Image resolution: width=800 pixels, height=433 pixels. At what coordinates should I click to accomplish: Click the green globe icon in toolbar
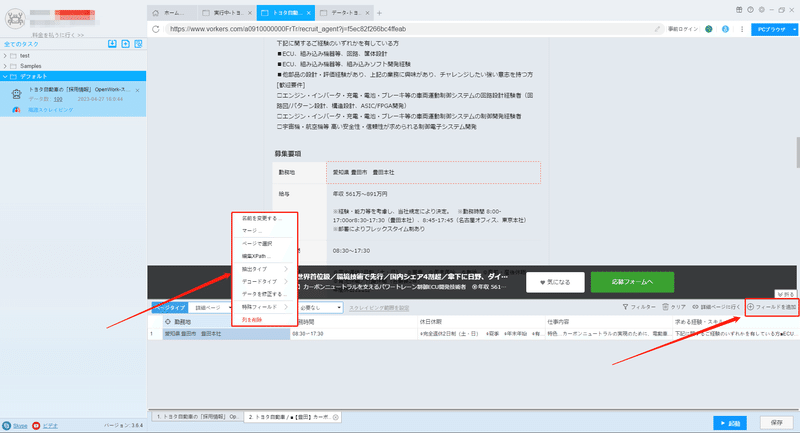pos(709,29)
